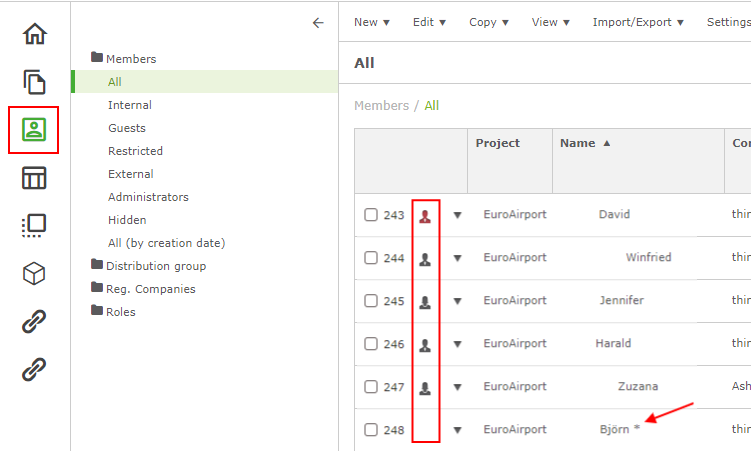Open the View menu
Image resolution: width=751 pixels, height=451 pixels.
[551, 22]
